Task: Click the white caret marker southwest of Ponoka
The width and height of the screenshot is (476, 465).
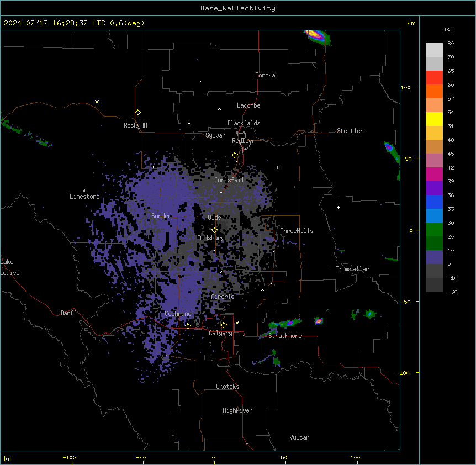Action: [x=202, y=81]
